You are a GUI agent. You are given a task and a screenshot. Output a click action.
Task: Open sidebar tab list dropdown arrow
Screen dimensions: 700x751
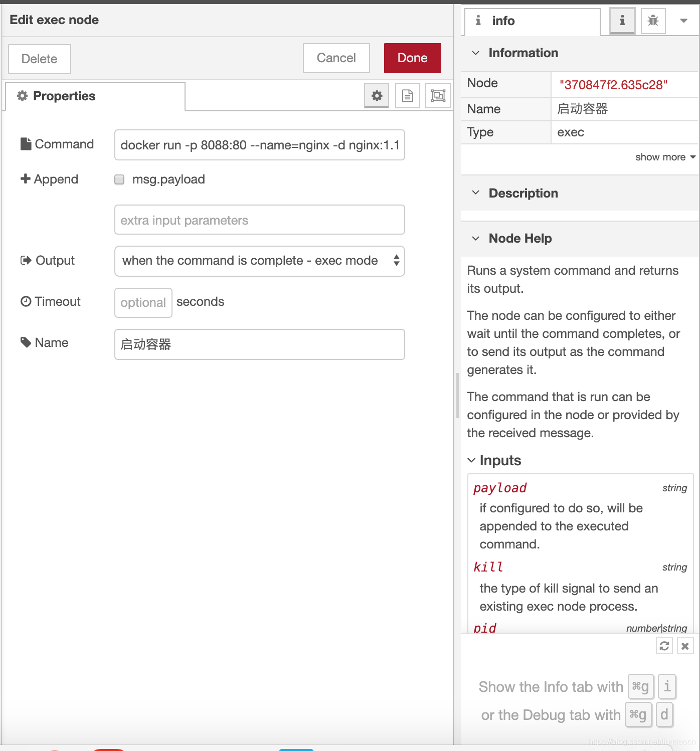pos(683,21)
